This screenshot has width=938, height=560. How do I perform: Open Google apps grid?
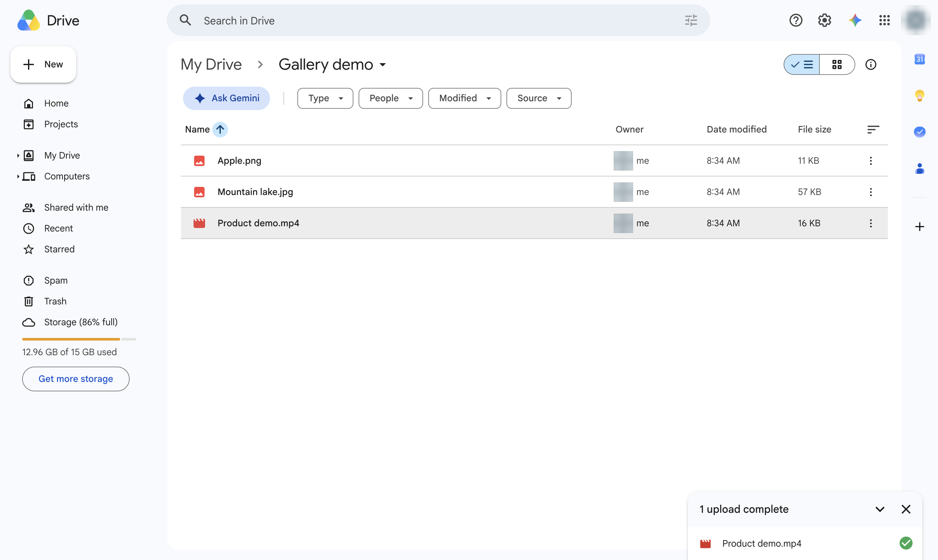point(884,21)
